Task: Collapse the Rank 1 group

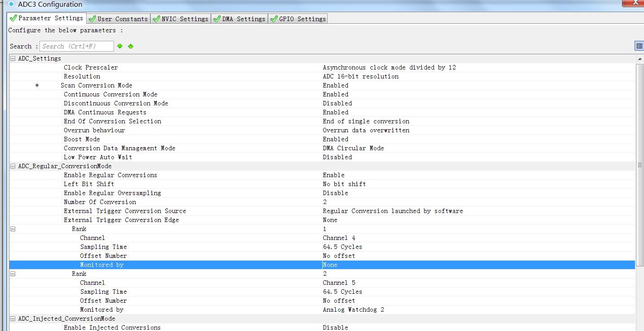Action: 13,229
